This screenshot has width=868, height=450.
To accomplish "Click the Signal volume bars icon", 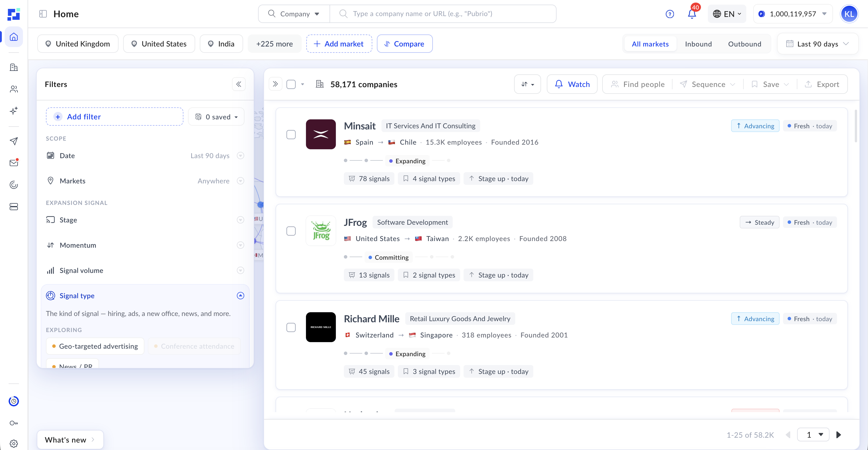I will (51, 270).
